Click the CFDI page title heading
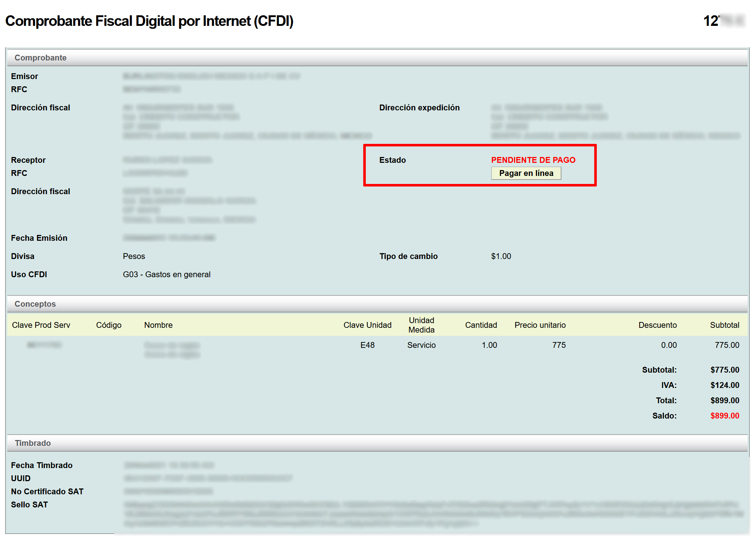 149,21
